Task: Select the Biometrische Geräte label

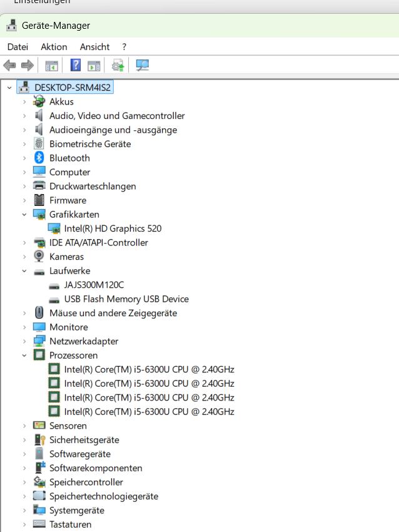Action: pos(90,144)
